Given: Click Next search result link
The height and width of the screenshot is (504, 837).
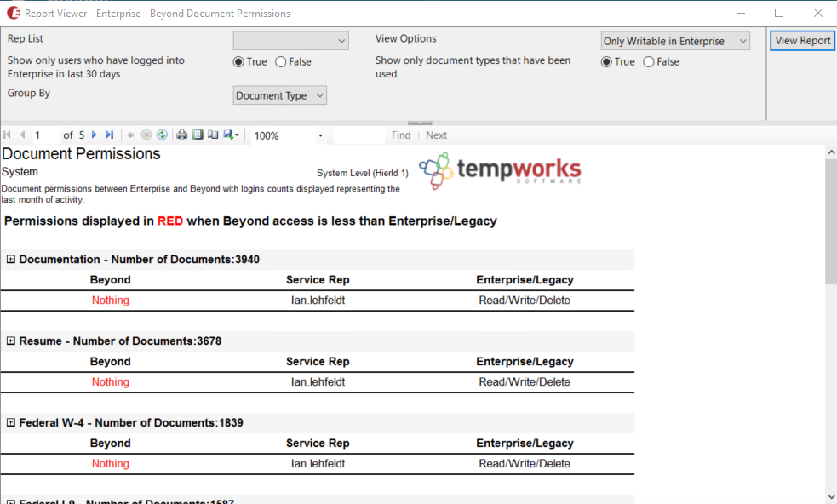Looking at the screenshot, I should click(436, 135).
